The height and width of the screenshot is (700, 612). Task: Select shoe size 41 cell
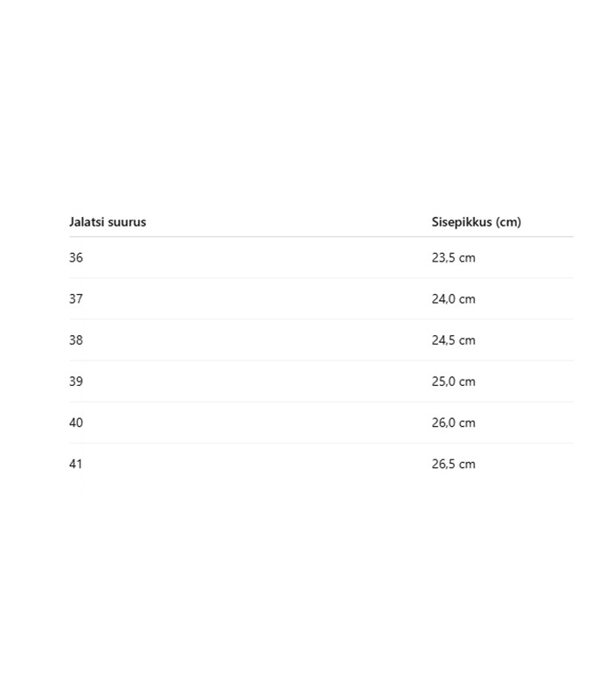[x=76, y=464]
